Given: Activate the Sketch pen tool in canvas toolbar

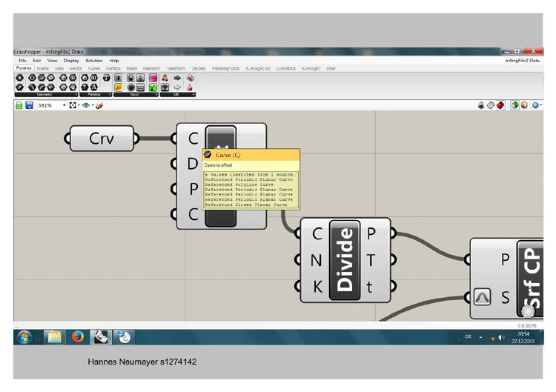Looking at the screenshot, I should click(x=99, y=105).
